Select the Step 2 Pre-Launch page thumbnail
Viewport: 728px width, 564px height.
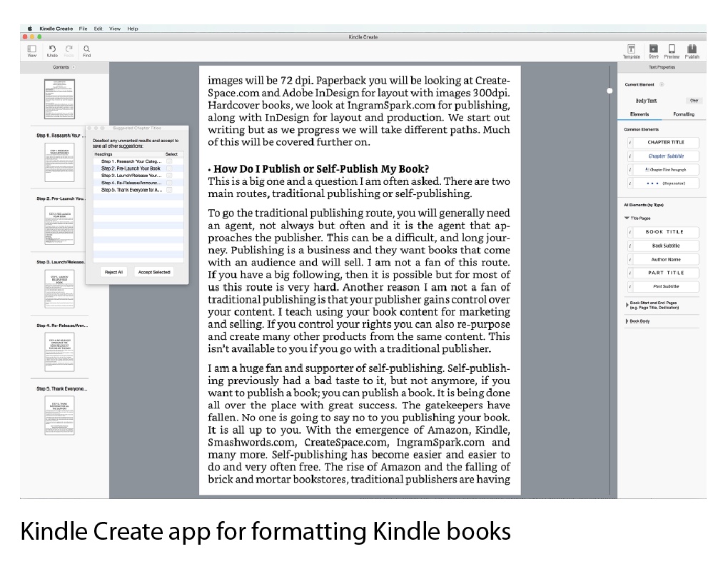(x=60, y=226)
